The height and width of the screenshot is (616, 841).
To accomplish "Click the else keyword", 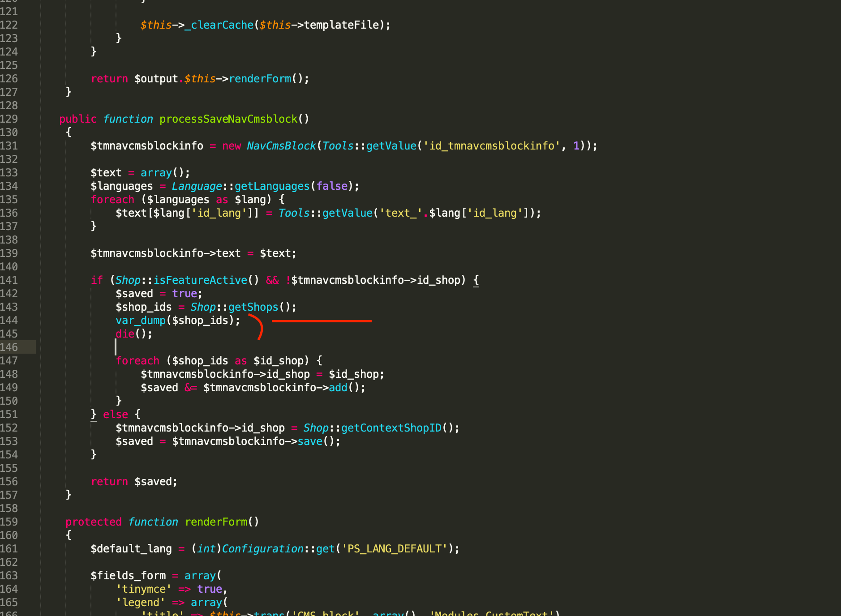I will click(x=116, y=415).
